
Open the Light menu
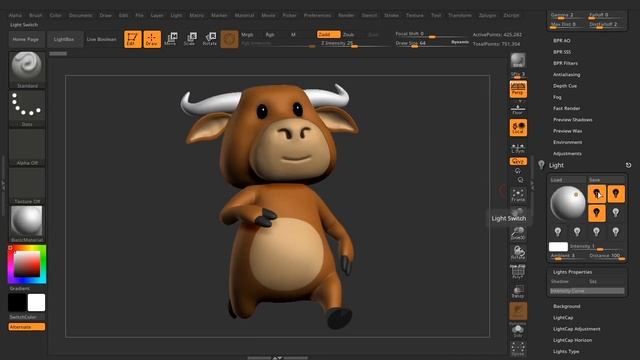click(x=176, y=15)
